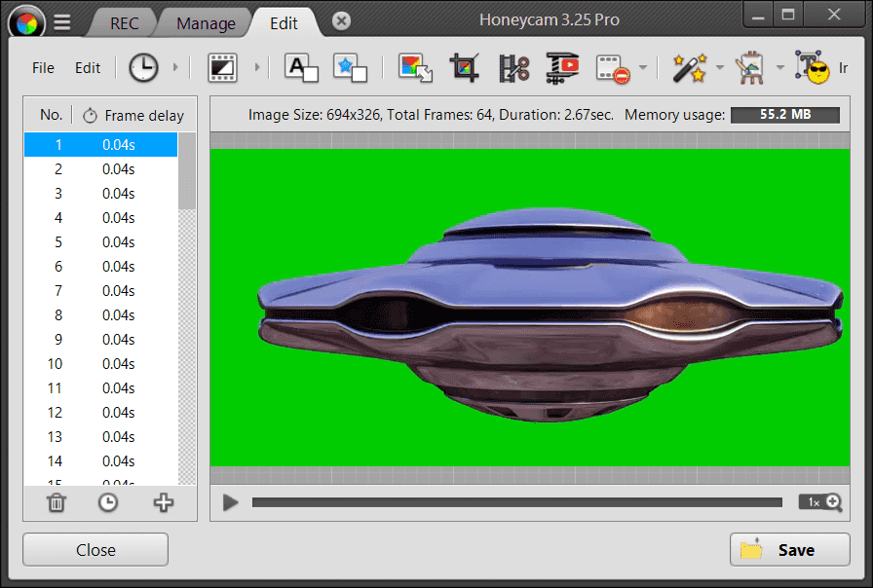
Task: Select the Crop tool
Action: tap(465, 67)
